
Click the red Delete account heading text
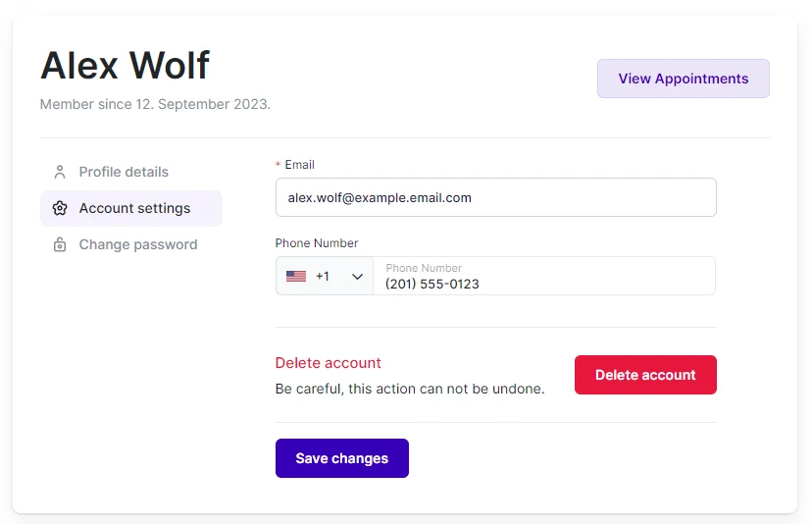tap(328, 363)
